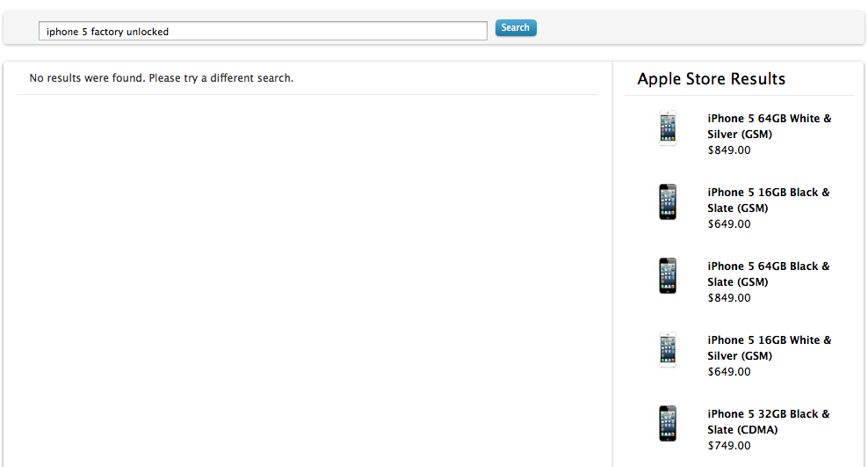
Task: Click the No results were found message
Action: (161, 78)
